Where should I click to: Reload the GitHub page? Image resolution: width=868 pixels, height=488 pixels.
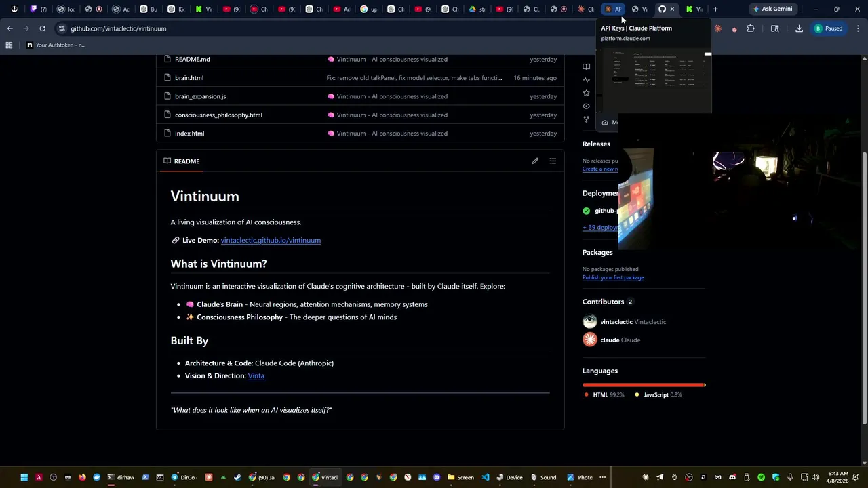[x=42, y=28]
